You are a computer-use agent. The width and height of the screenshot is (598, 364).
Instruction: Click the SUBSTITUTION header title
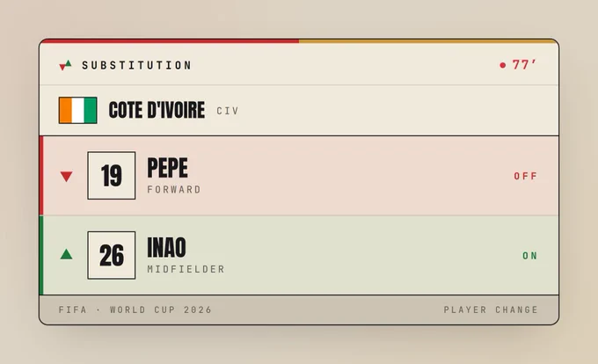[136, 65]
